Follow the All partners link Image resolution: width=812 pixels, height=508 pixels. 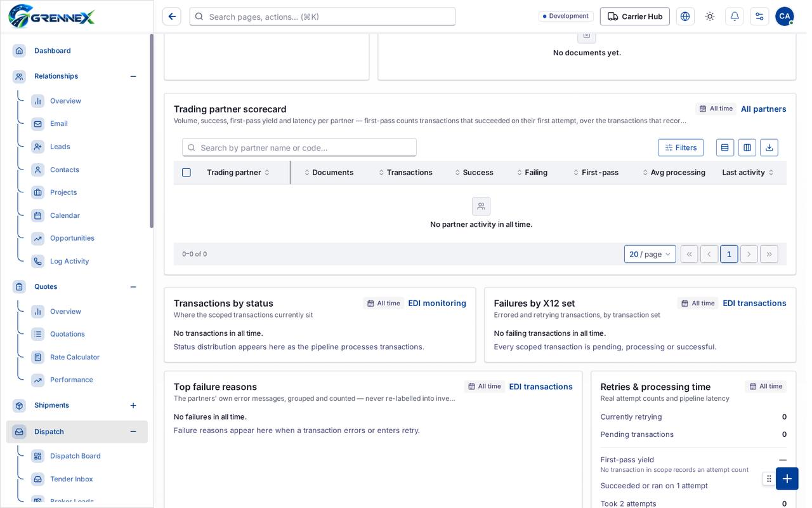(x=764, y=109)
